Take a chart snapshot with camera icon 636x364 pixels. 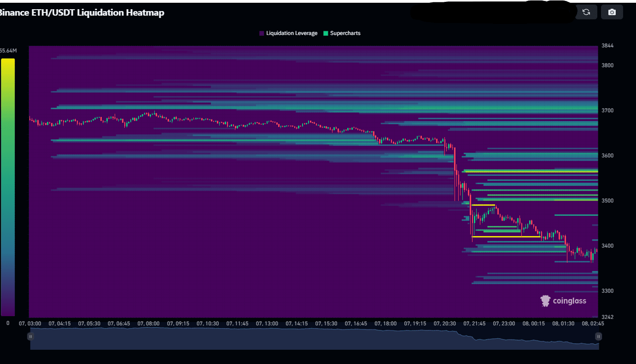click(x=612, y=12)
